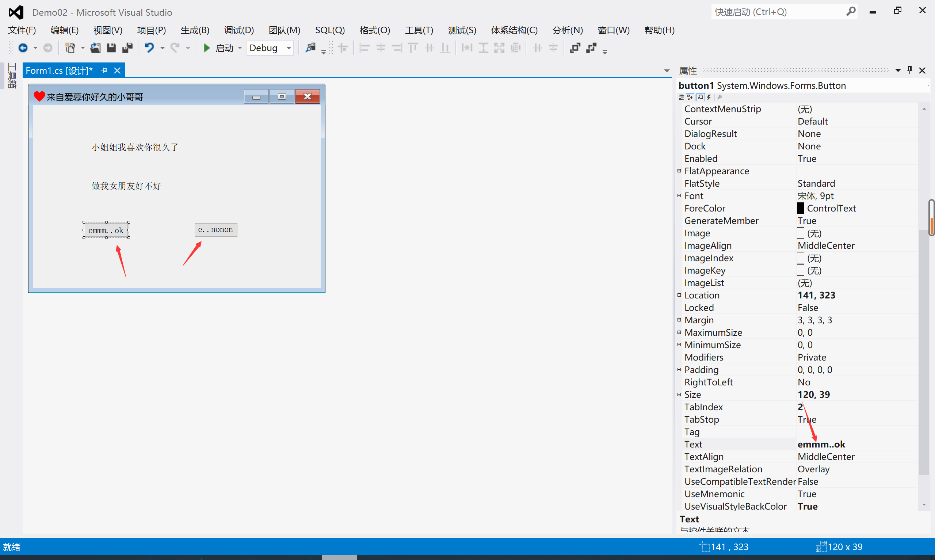Image resolution: width=935 pixels, height=560 pixels.
Task: Close the Properties panel
Action: click(x=923, y=71)
